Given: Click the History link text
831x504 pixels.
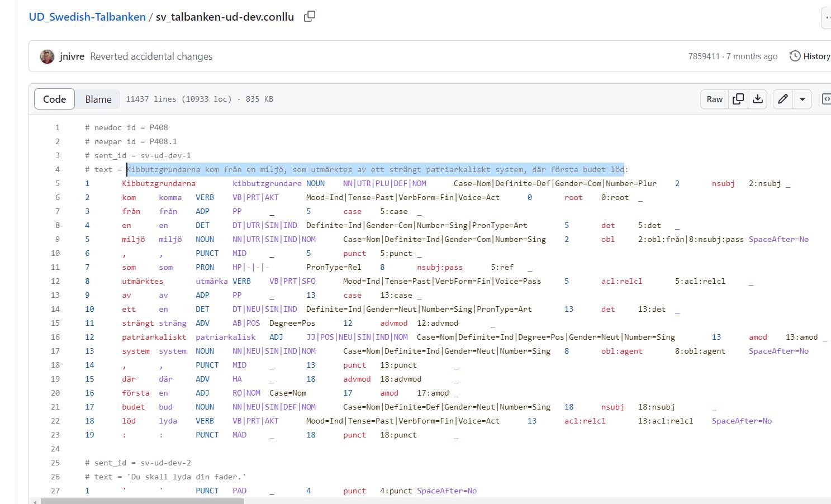Looking at the screenshot, I should click(x=816, y=56).
